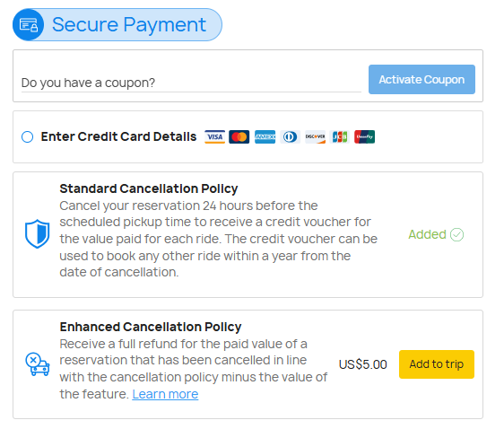504x429 pixels.
Task: Click the green Added checkmark circle
Action: point(456,234)
